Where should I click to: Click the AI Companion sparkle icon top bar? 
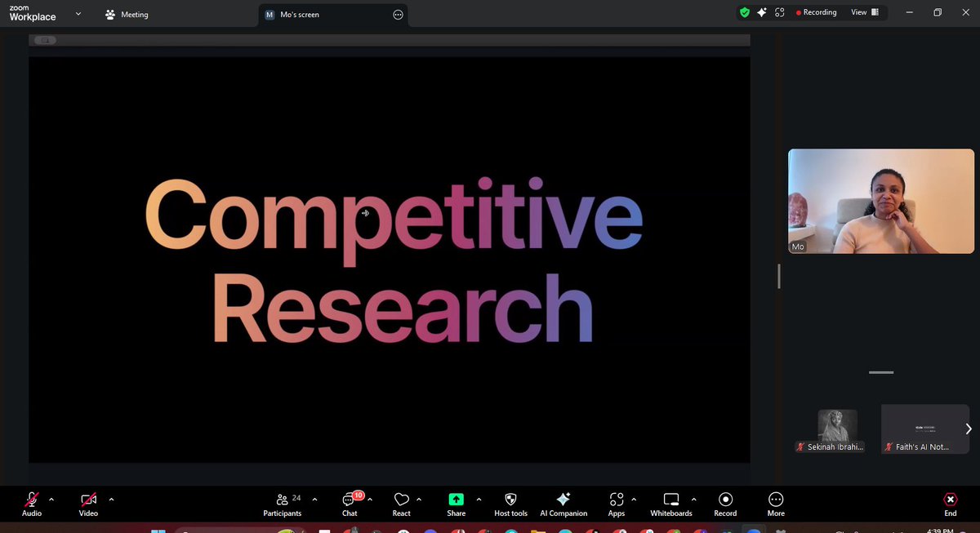pyautogui.click(x=762, y=12)
